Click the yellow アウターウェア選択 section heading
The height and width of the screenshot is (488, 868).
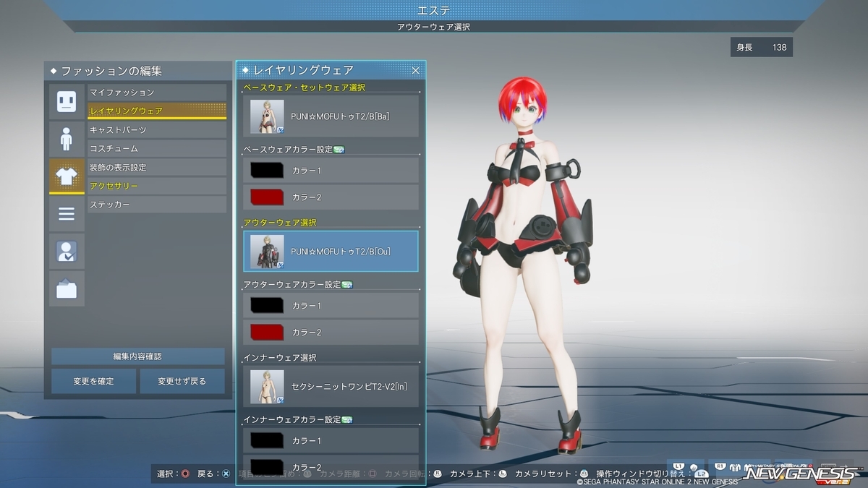(280, 223)
